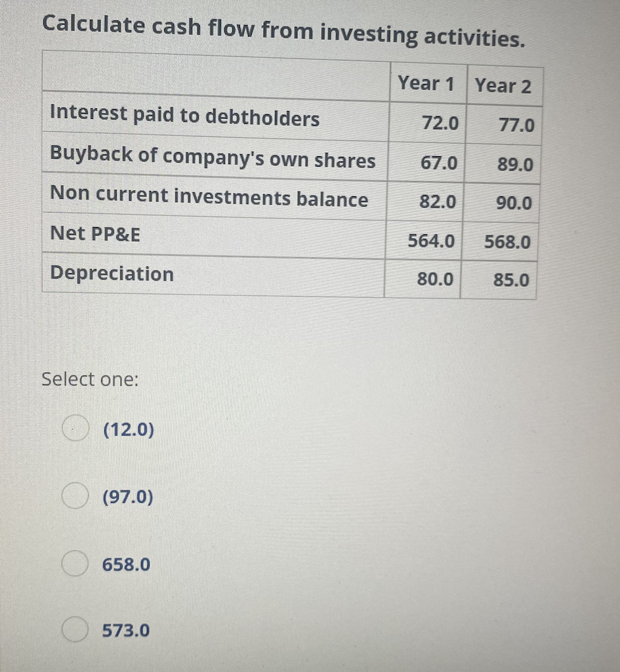Choose the (97.0) radio option
Viewport: 620px width, 672px height.
tap(76, 497)
